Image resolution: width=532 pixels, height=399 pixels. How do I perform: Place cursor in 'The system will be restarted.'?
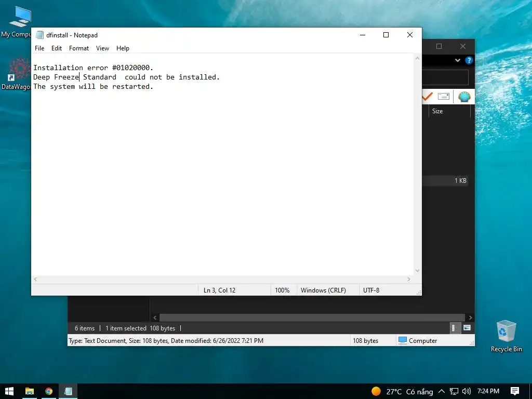tap(93, 87)
